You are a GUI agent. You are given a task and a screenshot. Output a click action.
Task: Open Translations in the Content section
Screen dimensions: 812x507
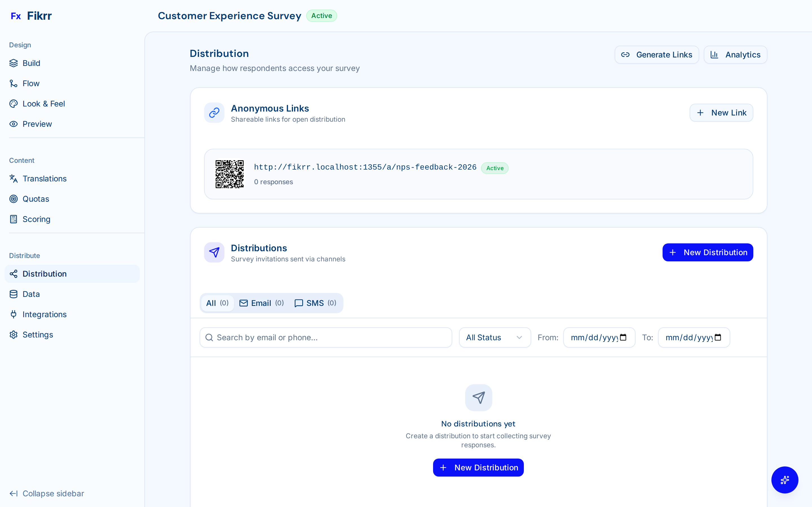(x=44, y=179)
